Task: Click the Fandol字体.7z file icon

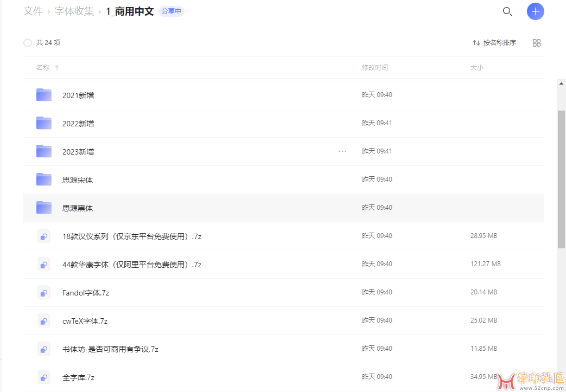Action: [x=44, y=293]
